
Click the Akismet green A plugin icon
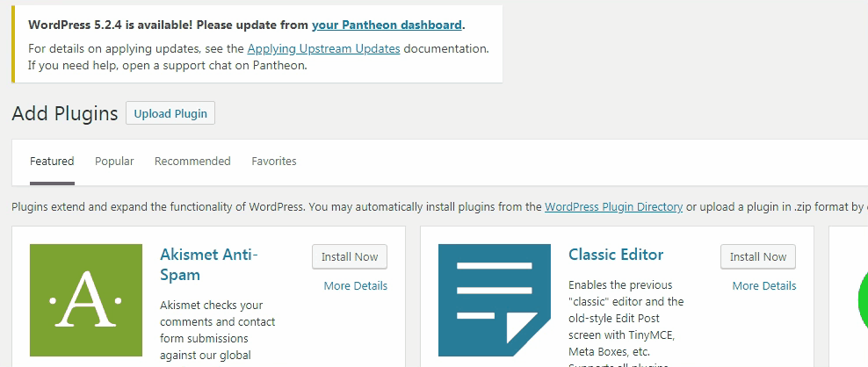point(86,300)
